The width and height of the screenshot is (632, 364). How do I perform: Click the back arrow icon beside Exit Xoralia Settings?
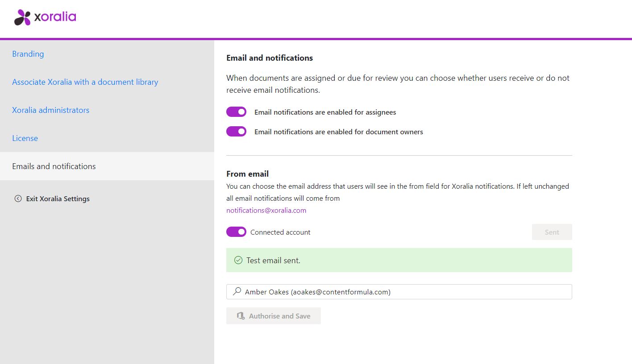(x=18, y=199)
